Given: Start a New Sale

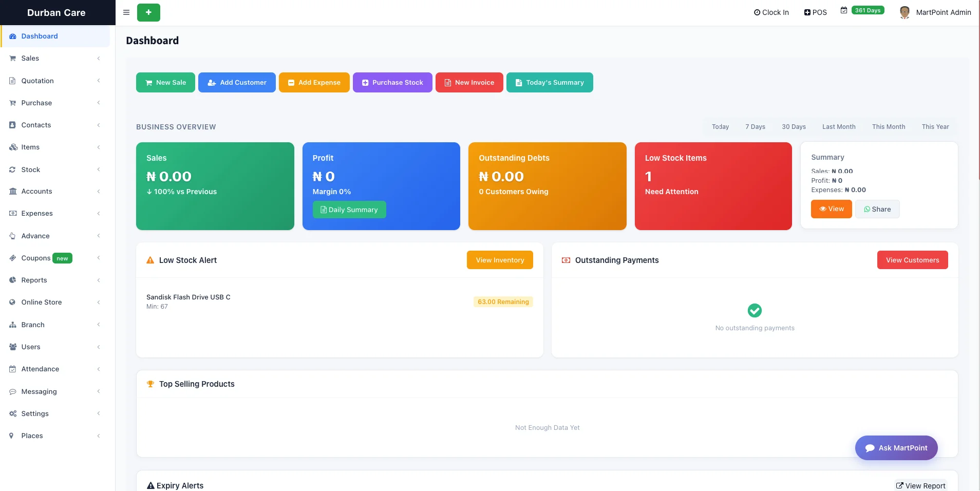Looking at the screenshot, I should point(165,83).
